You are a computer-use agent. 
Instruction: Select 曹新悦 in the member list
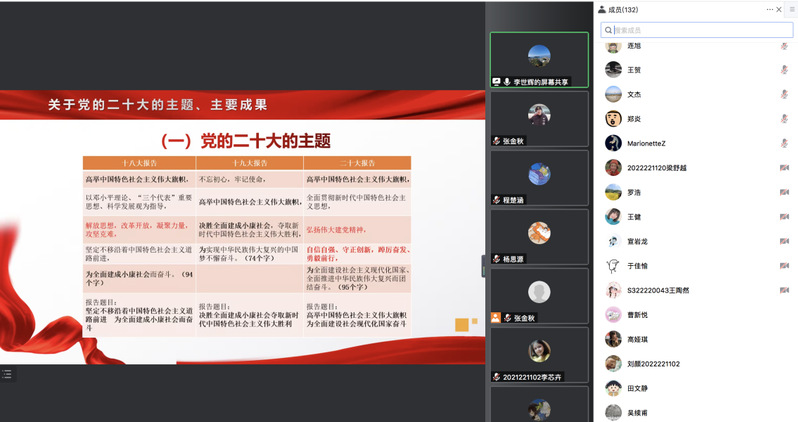[x=636, y=314]
